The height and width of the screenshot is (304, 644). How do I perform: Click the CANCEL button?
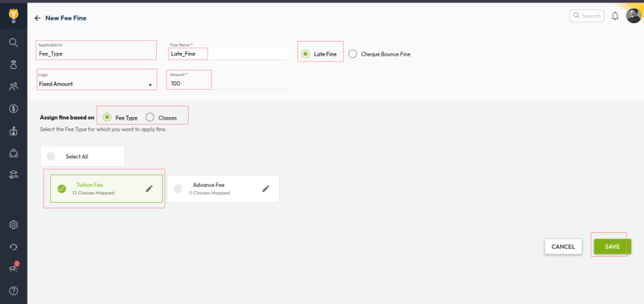(x=563, y=247)
